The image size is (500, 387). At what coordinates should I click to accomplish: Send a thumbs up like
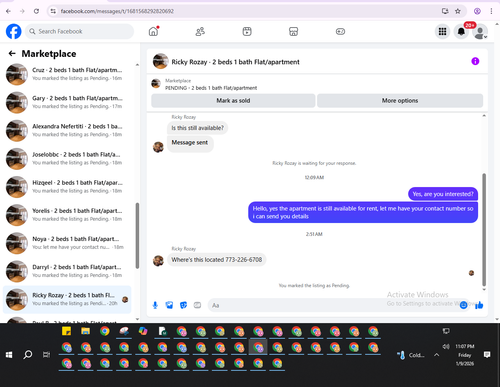tap(479, 305)
